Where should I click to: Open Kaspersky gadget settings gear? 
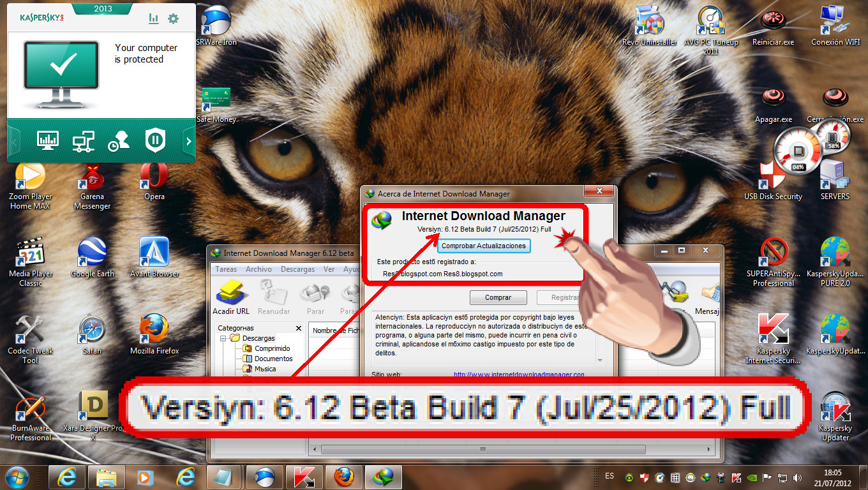pyautogui.click(x=173, y=19)
